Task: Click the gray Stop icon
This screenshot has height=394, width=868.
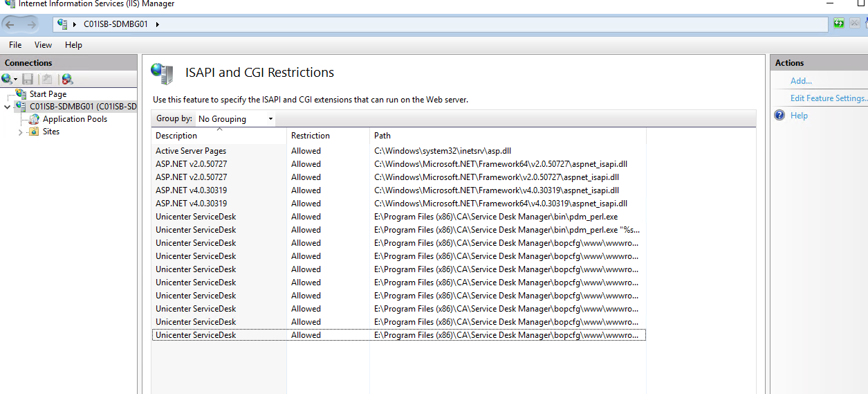Action: 854,24
